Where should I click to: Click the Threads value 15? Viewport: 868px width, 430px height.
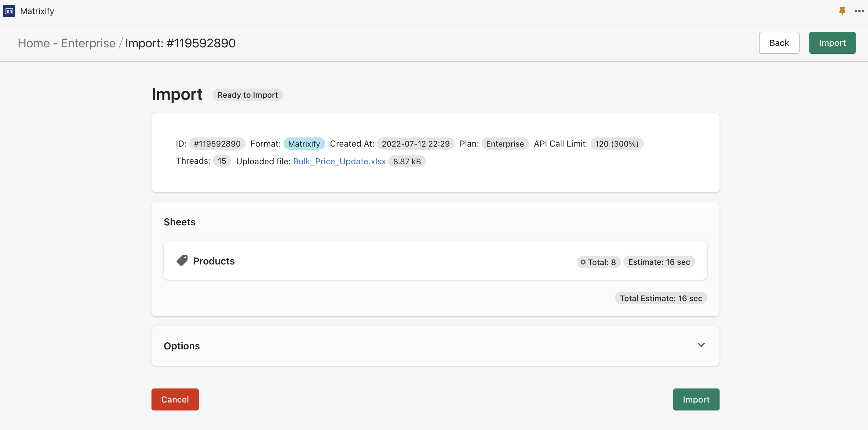[x=222, y=161]
